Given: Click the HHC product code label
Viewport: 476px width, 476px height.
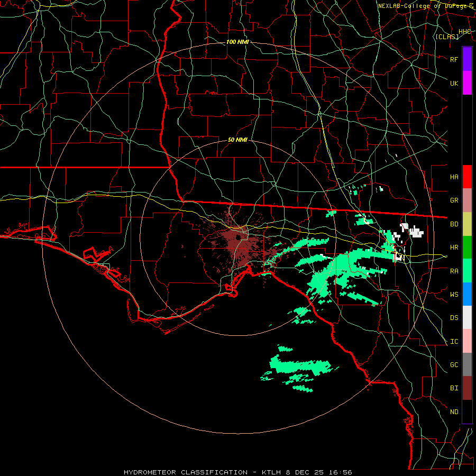Looking at the screenshot, I should click(x=465, y=31).
